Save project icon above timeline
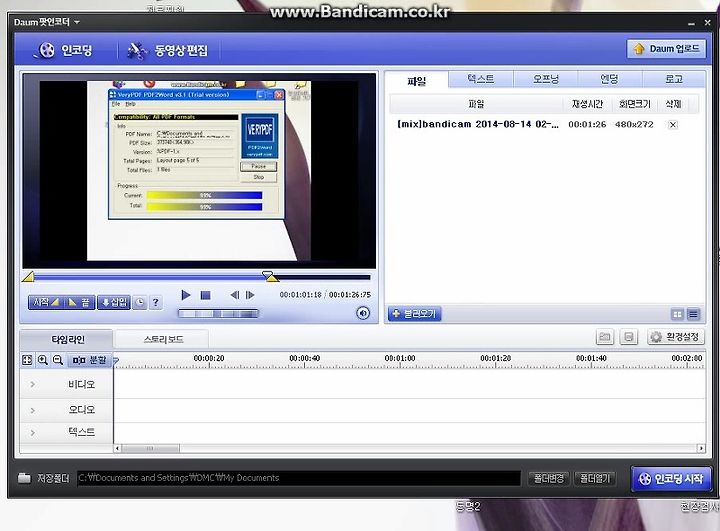Screen dimensions: 720x531 [x=629, y=337]
